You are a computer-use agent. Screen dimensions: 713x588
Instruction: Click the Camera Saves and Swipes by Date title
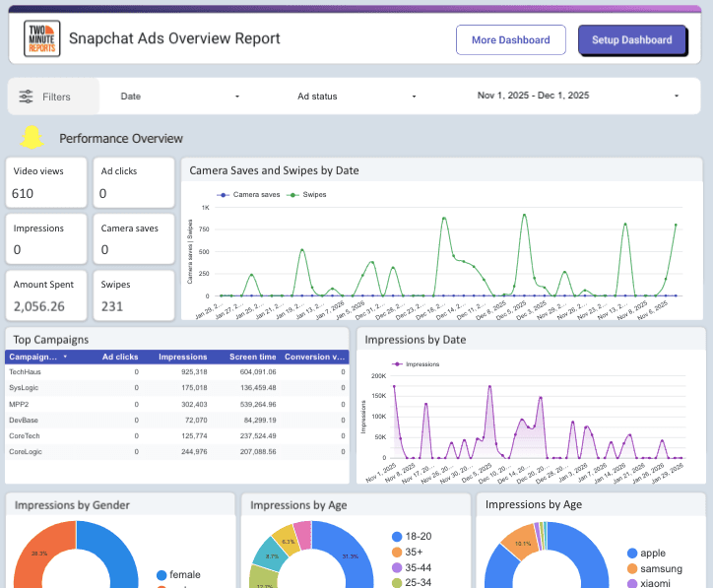tap(274, 170)
